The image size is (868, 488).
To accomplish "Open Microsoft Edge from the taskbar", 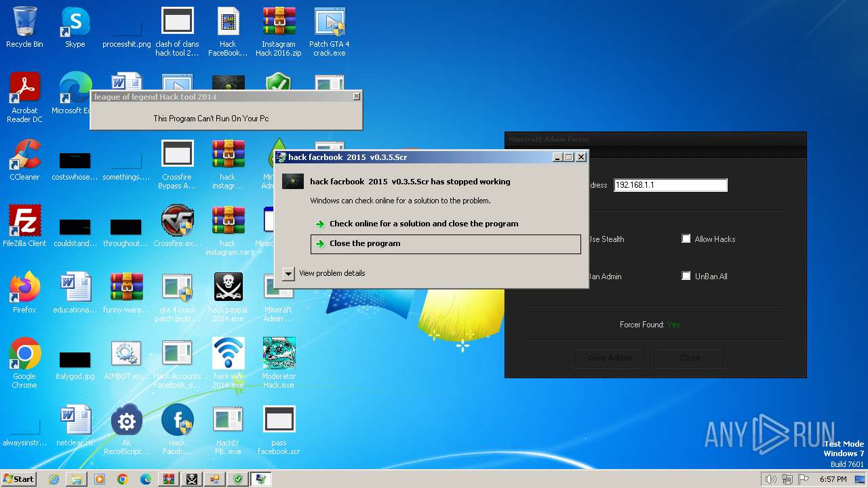I will coord(146,479).
